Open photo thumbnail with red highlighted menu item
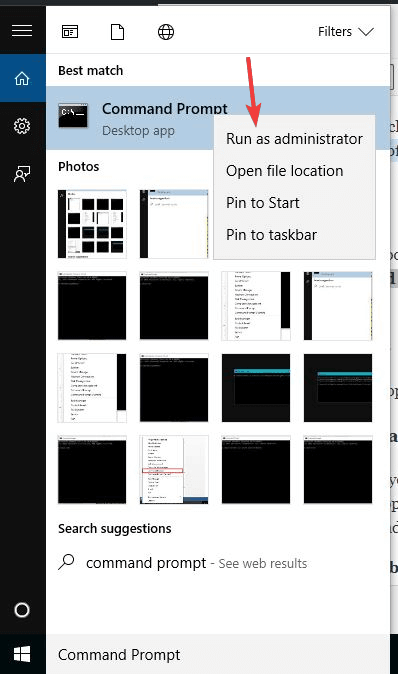This screenshot has height=674, width=398. [174, 469]
